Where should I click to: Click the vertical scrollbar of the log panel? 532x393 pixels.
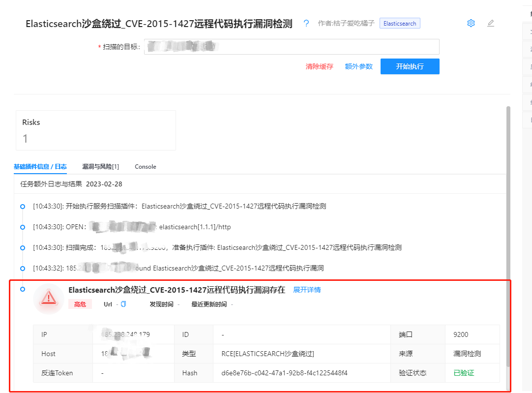coord(508,236)
